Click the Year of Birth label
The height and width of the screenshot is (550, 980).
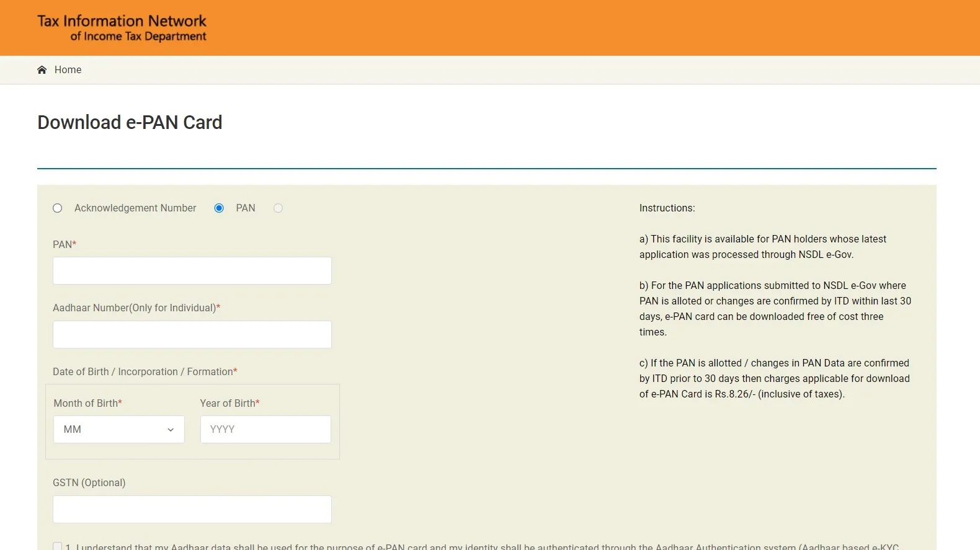(x=230, y=404)
